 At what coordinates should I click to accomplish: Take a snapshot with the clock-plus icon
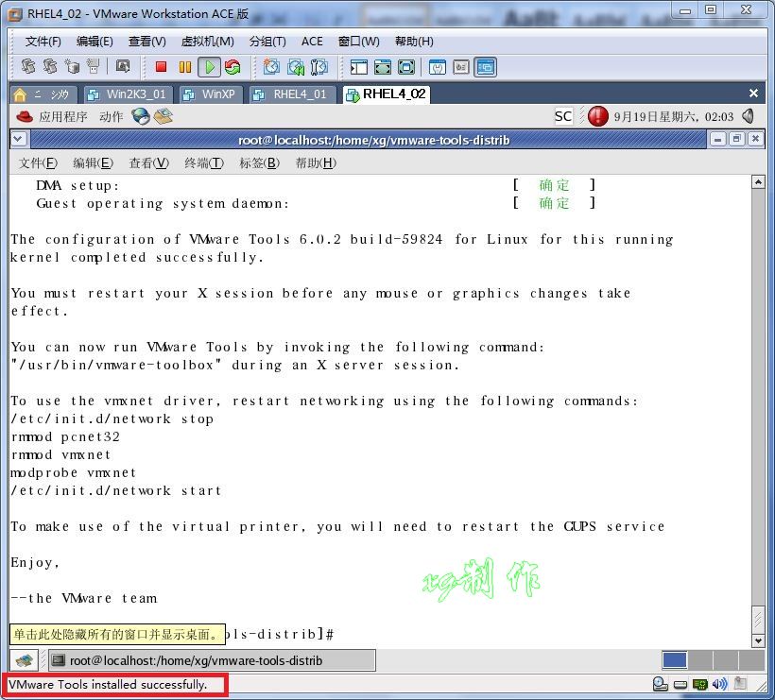click(271, 67)
